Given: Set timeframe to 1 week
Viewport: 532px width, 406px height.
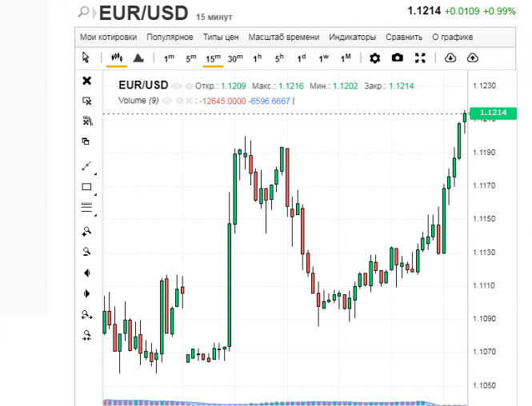Looking at the screenshot, I should tap(324, 58).
